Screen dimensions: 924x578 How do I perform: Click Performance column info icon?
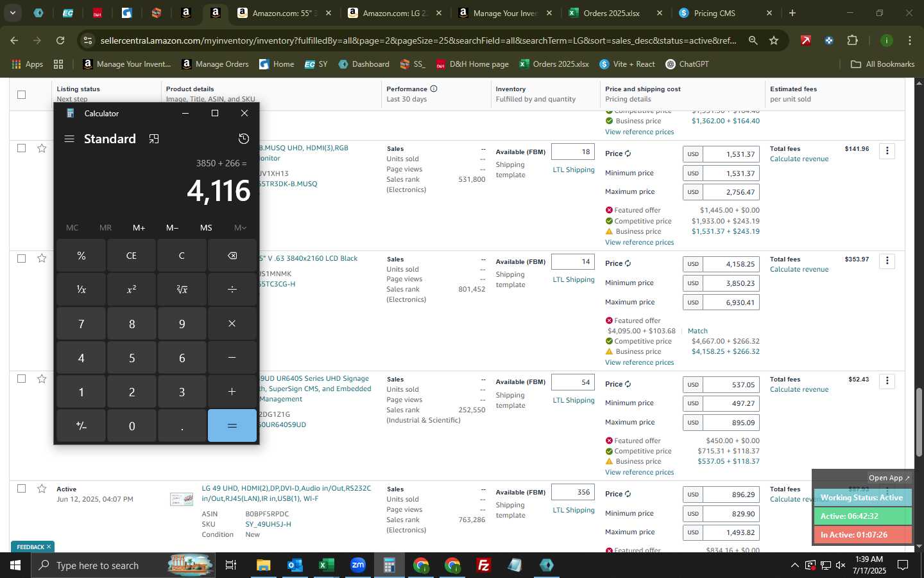[x=434, y=89]
